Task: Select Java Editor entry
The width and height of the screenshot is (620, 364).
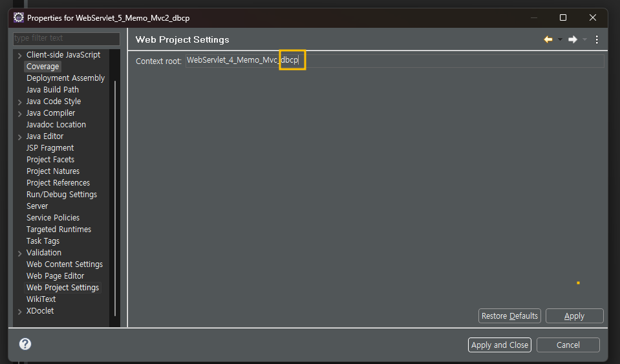Action: tap(45, 136)
